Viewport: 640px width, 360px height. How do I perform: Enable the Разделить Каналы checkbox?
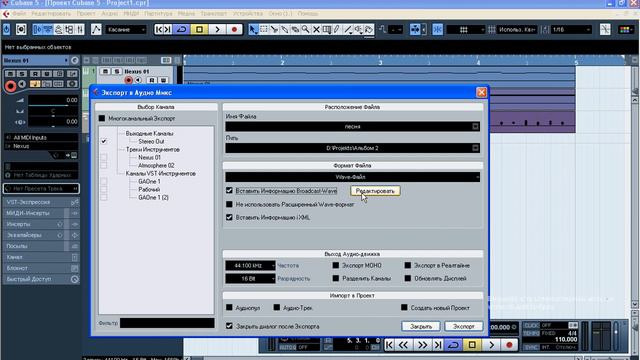pos(336,278)
